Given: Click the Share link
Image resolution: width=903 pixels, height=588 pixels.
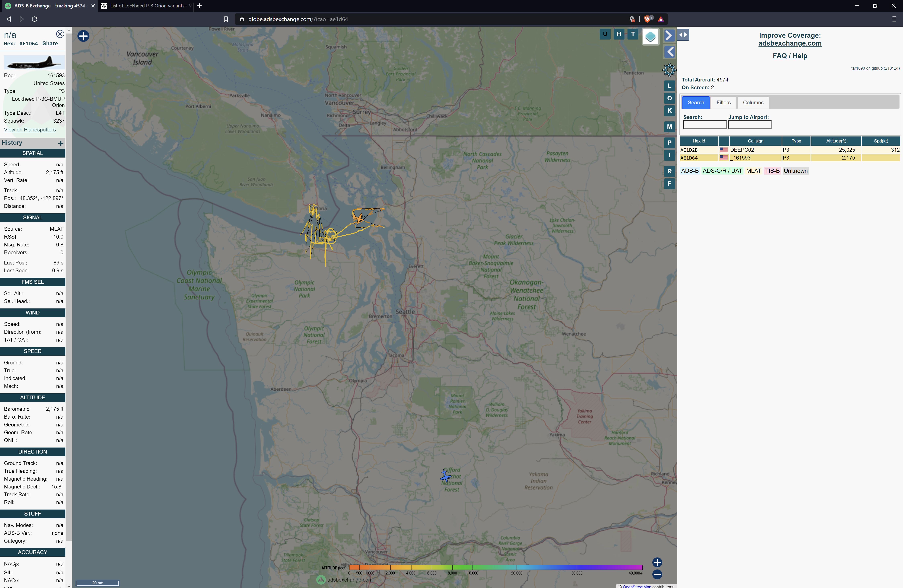Looking at the screenshot, I should [50, 44].
